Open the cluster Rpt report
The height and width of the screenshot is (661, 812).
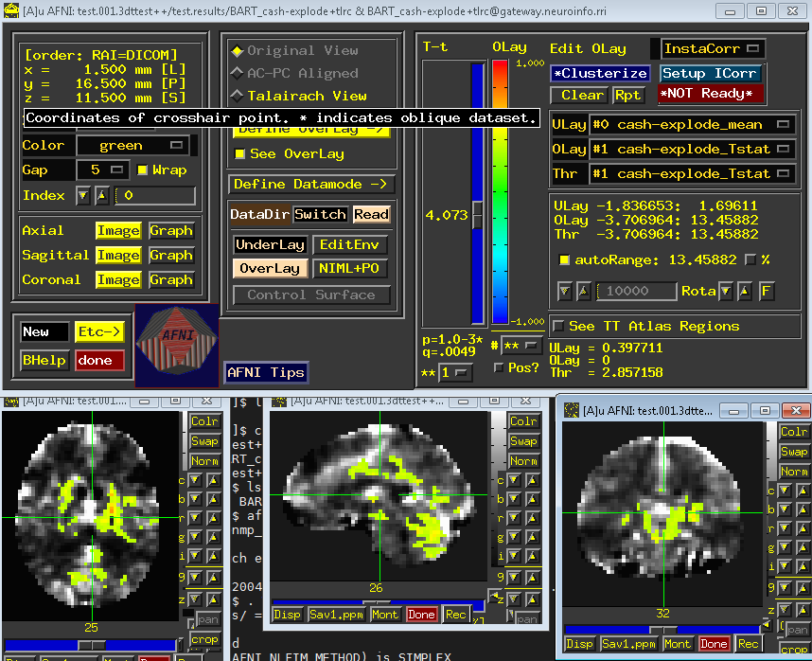coord(627,96)
